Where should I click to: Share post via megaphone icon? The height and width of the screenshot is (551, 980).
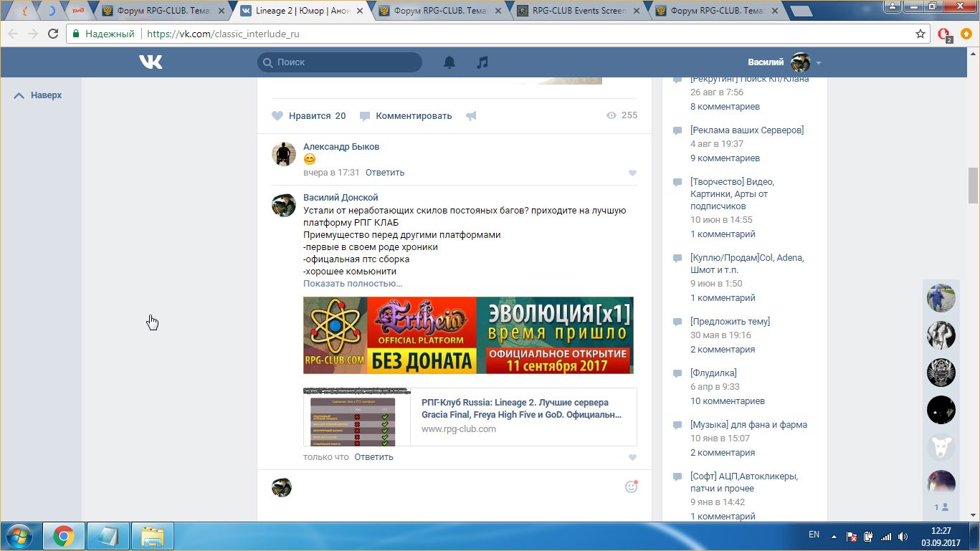(x=471, y=115)
